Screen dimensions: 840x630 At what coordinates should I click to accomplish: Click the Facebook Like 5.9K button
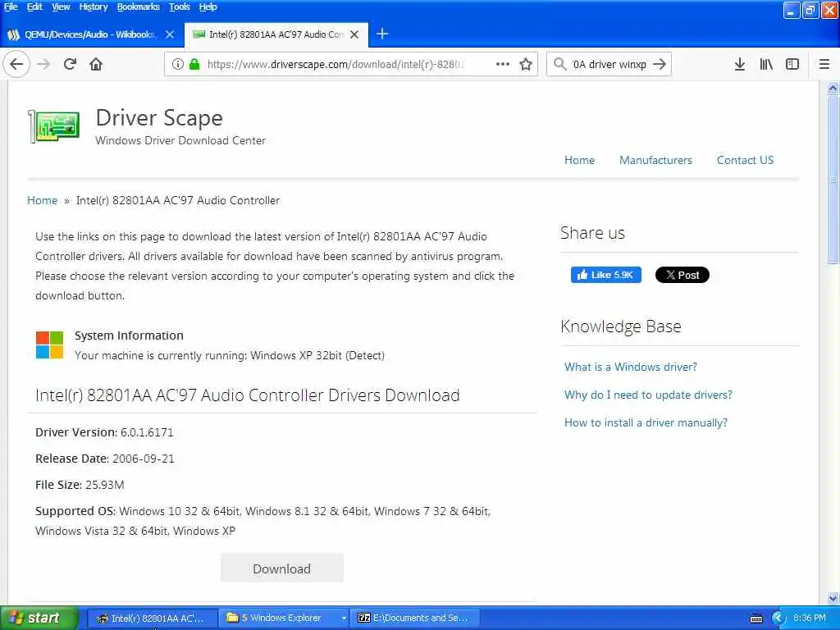click(x=606, y=275)
